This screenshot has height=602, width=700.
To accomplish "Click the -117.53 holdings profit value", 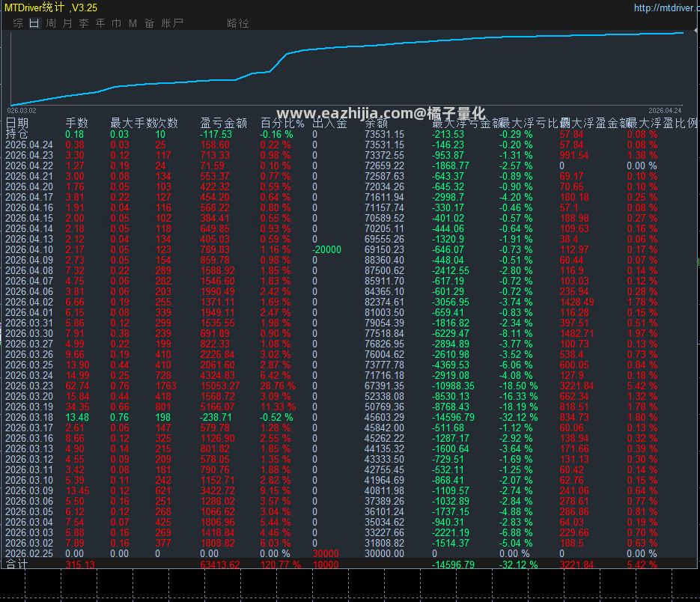I will point(216,134).
